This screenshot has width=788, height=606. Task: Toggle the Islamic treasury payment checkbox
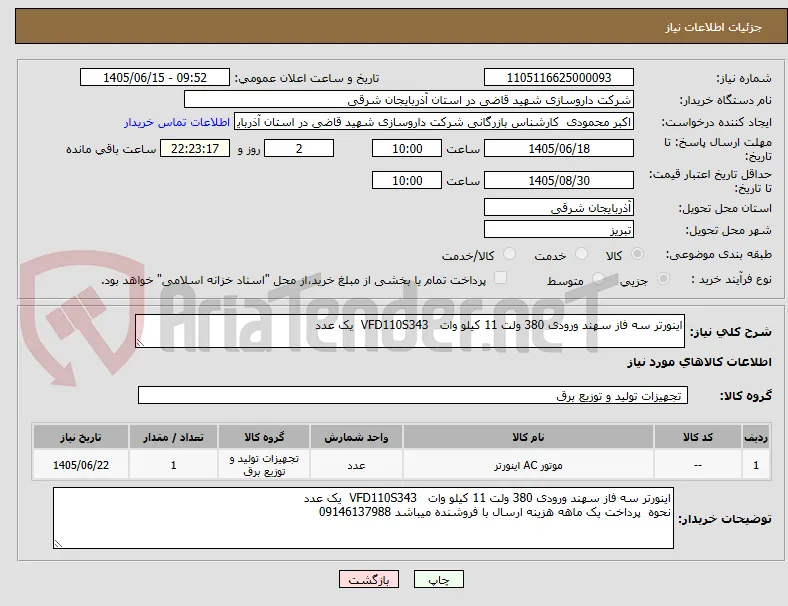(x=501, y=278)
